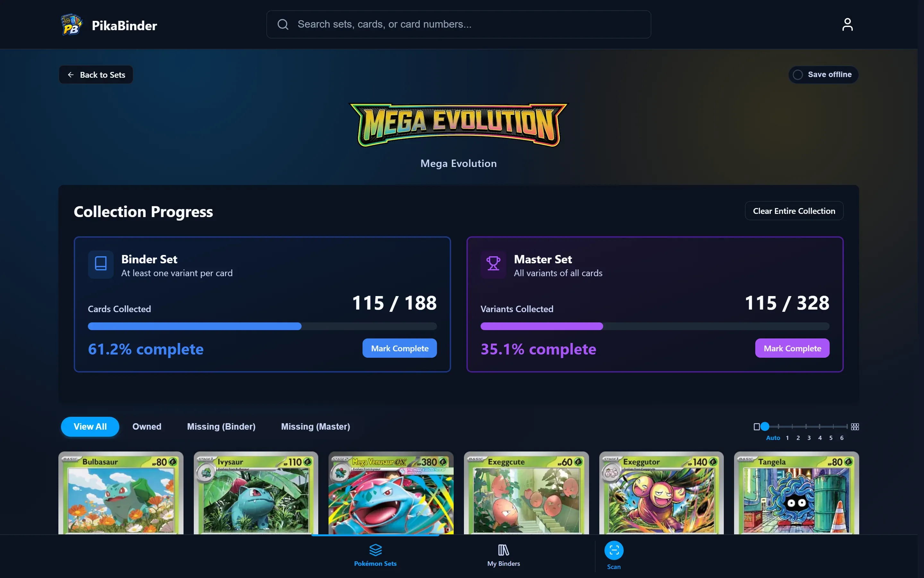The width and height of the screenshot is (924, 578).
Task: Select the Missing (Master) filter tab
Action: 315,427
